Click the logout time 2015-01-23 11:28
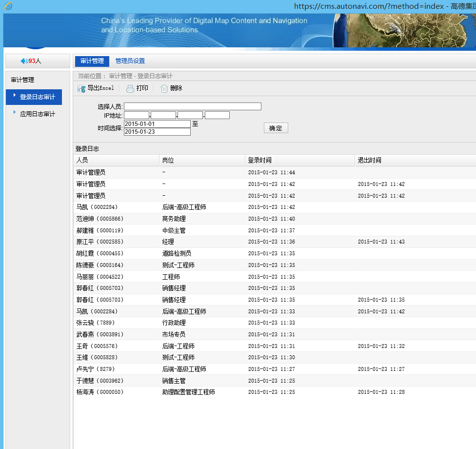 (x=381, y=392)
